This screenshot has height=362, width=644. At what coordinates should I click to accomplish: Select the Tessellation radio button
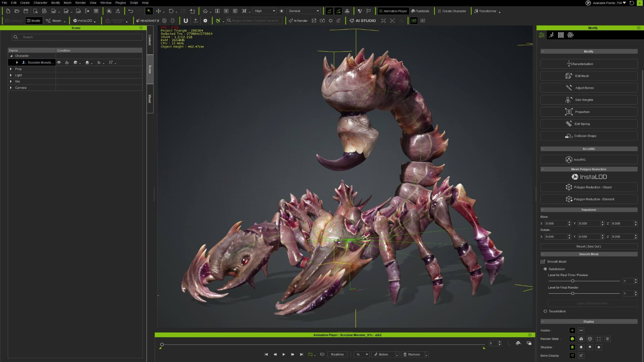pos(545,311)
